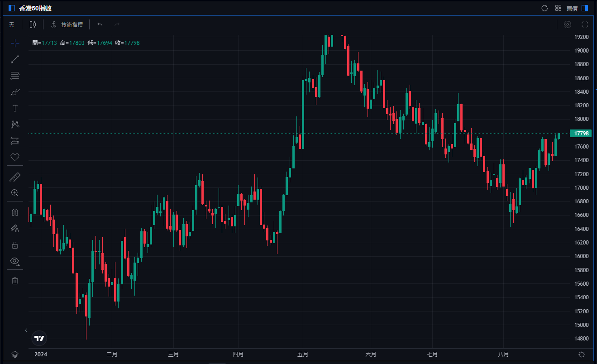Click the TradingView logo
This screenshot has height=364, width=597.
click(39, 338)
